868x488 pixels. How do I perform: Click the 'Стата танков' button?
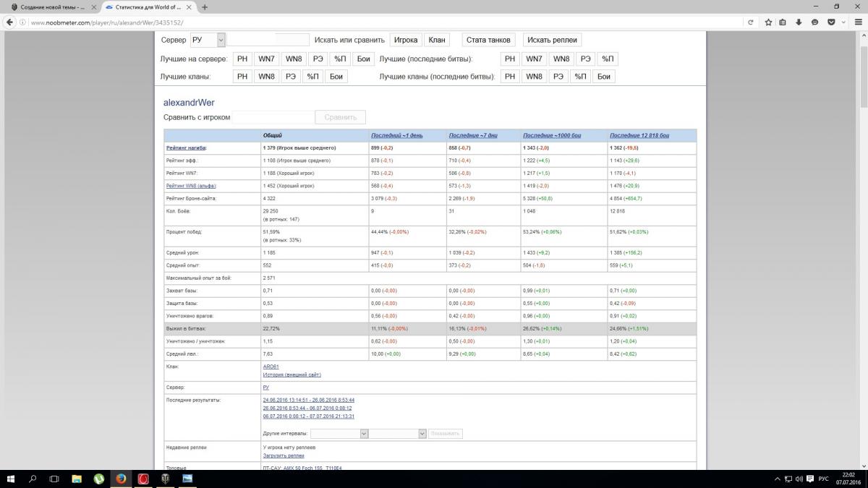click(488, 40)
